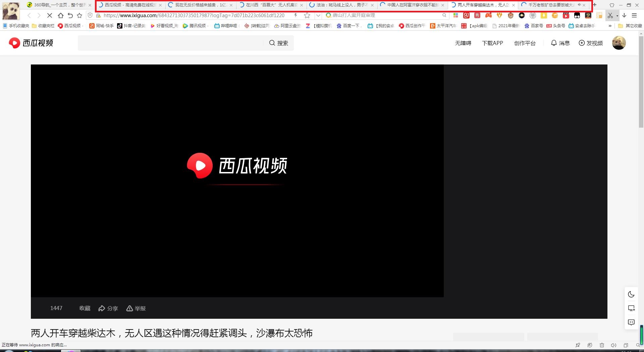644x352 pixels.
Task: Open the 阿里云盘 bookmark
Action: coord(288,26)
